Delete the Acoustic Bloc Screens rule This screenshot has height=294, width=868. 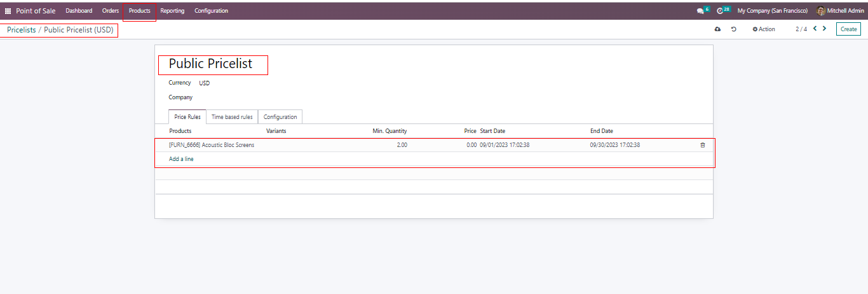[x=702, y=145]
